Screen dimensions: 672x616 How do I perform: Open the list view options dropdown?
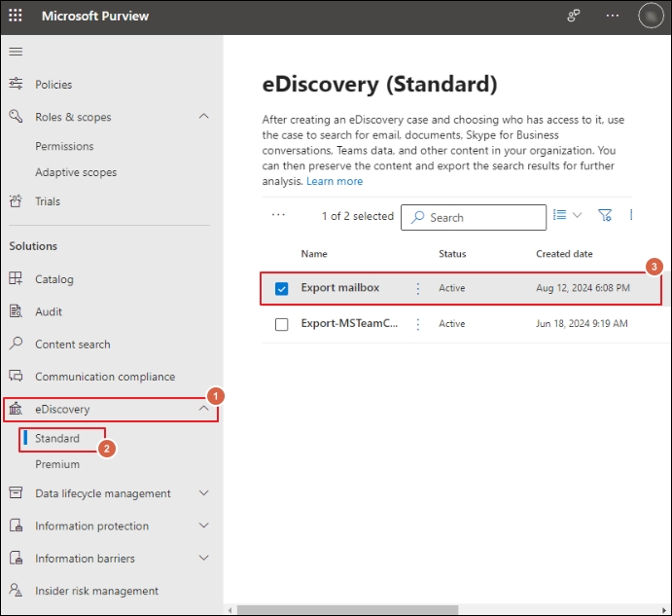pos(567,215)
